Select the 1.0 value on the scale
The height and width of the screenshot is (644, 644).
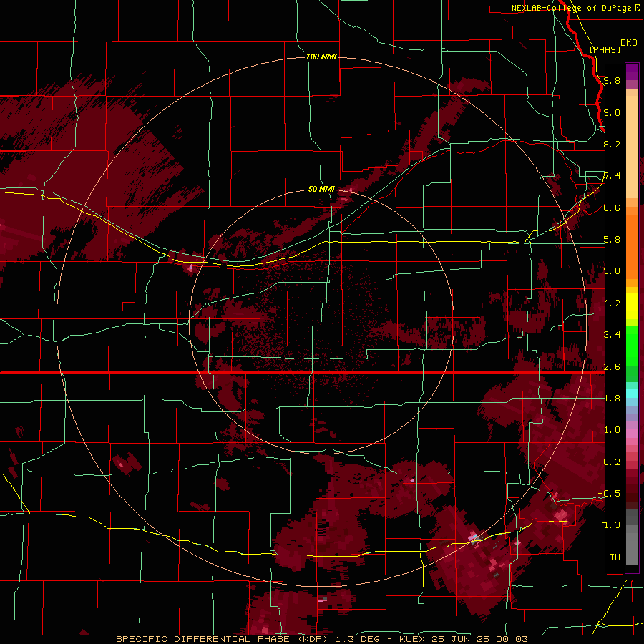click(x=612, y=430)
